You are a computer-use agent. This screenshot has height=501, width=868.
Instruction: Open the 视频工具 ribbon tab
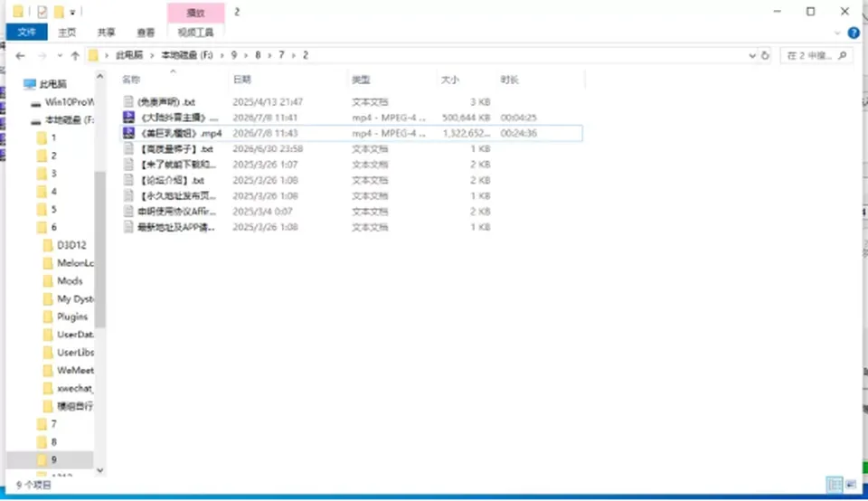[195, 33]
